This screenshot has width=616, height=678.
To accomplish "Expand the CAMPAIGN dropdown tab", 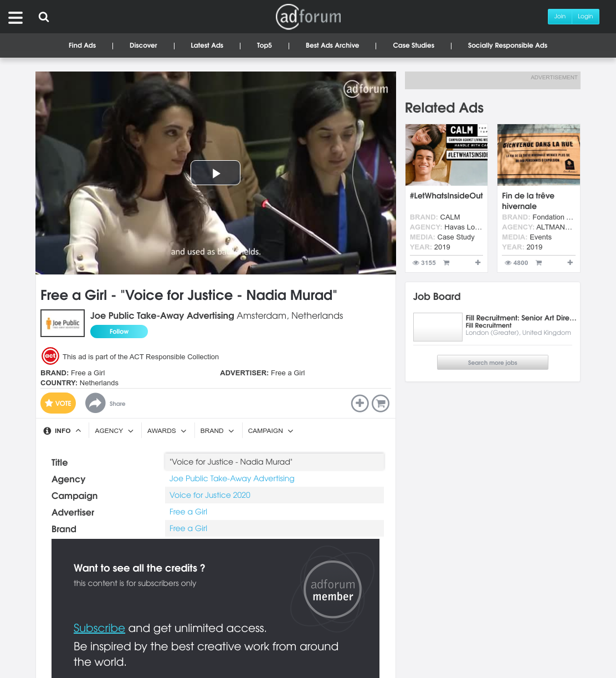I will point(271,431).
